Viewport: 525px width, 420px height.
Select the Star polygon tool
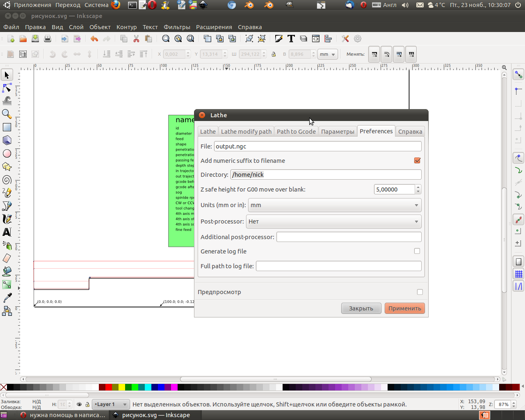click(7, 167)
